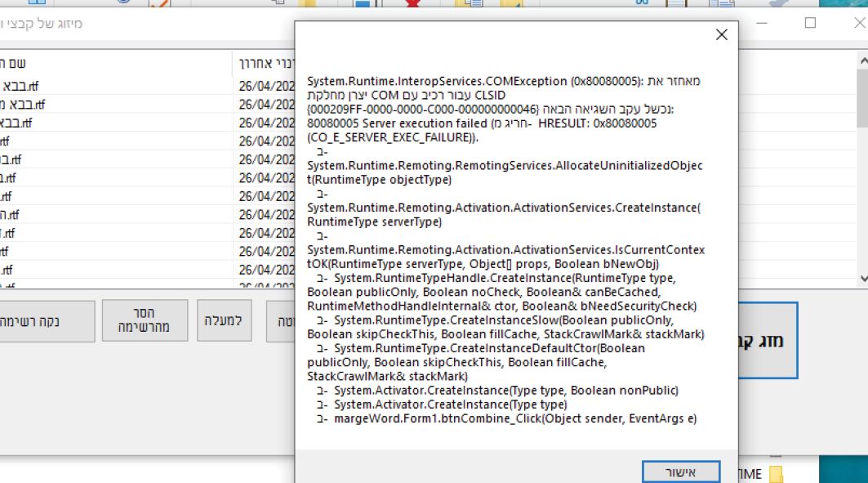Screen dimensions: 868x483
Task: Click the הסר מהרשימה button
Action: coord(145,320)
